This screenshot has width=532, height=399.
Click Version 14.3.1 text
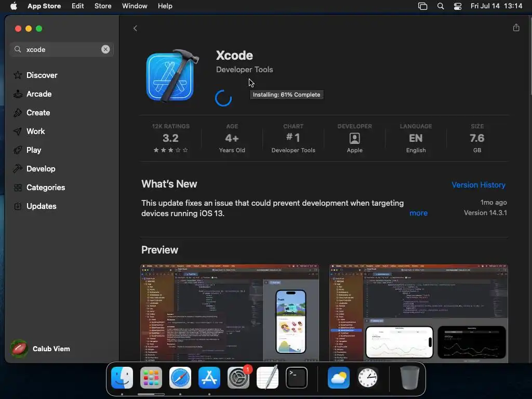(485, 212)
